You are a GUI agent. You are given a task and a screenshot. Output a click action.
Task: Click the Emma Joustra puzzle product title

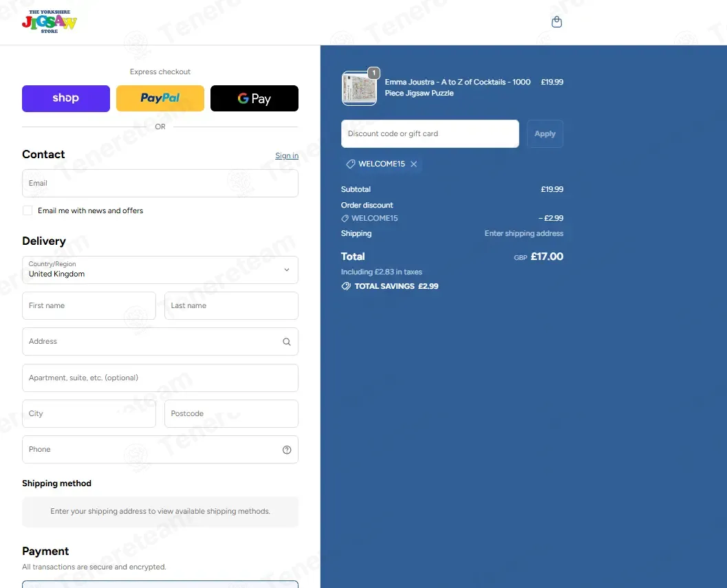[457, 87]
